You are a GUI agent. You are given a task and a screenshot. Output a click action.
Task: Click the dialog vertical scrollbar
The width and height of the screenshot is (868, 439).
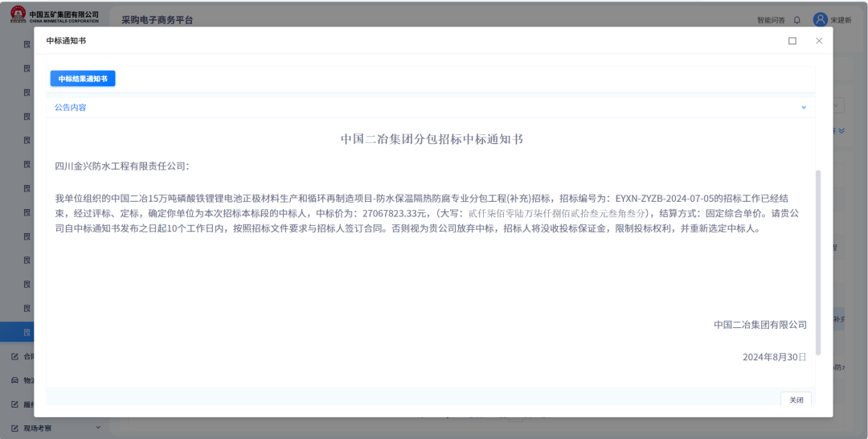818,262
